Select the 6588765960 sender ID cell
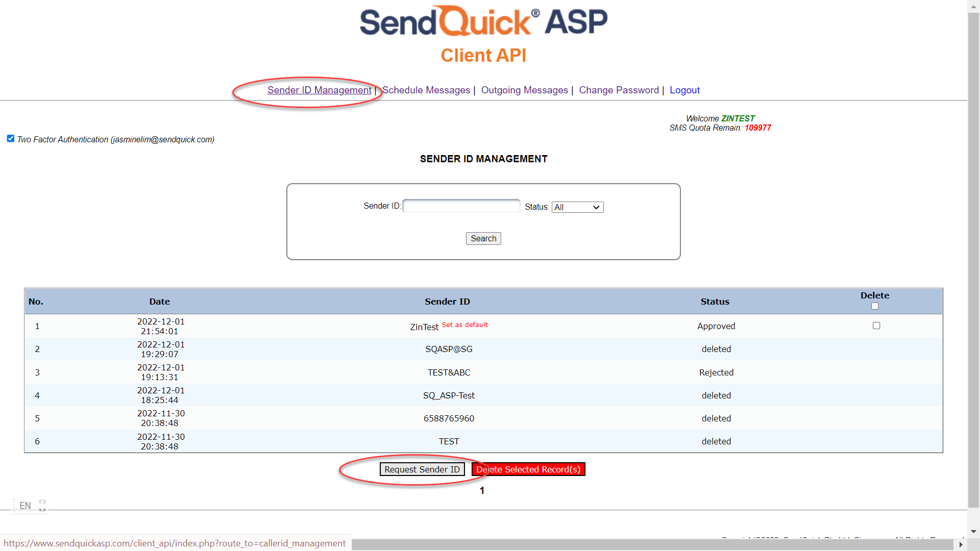The image size is (980, 551). [449, 418]
